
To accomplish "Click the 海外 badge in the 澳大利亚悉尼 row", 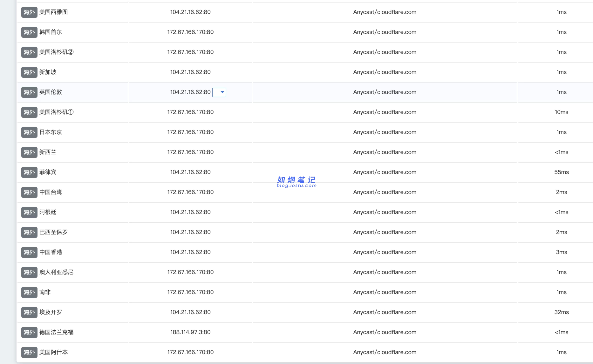I will (29, 273).
